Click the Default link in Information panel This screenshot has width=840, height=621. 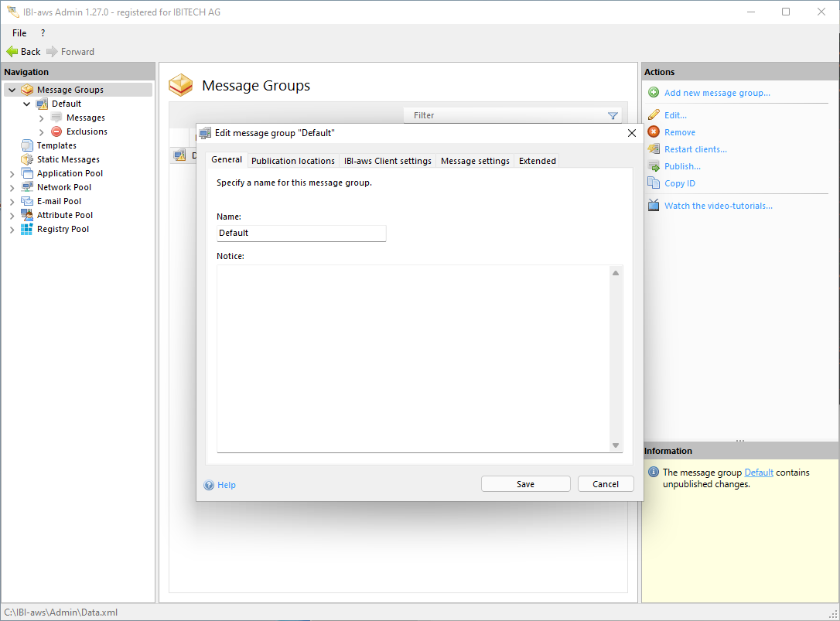coord(758,473)
